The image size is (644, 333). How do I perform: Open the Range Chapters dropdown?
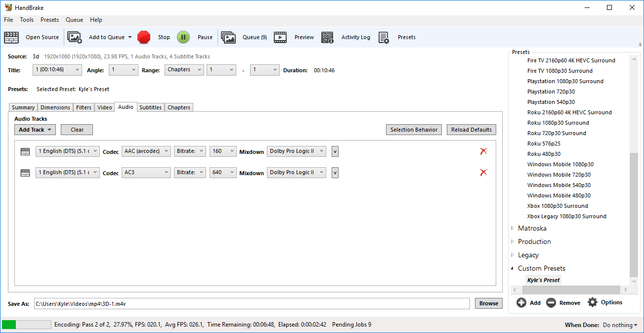184,70
